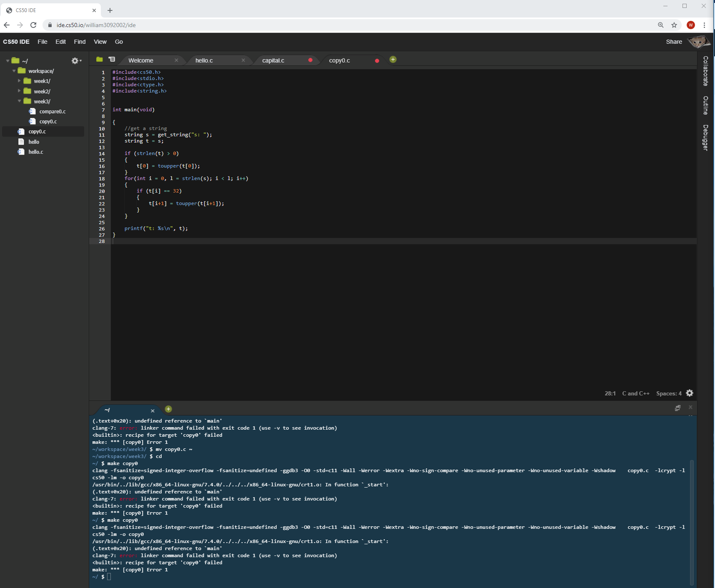Image resolution: width=715 pixels, height=588 pixels.
Task: Click the site lock icon
Action: 50,25
